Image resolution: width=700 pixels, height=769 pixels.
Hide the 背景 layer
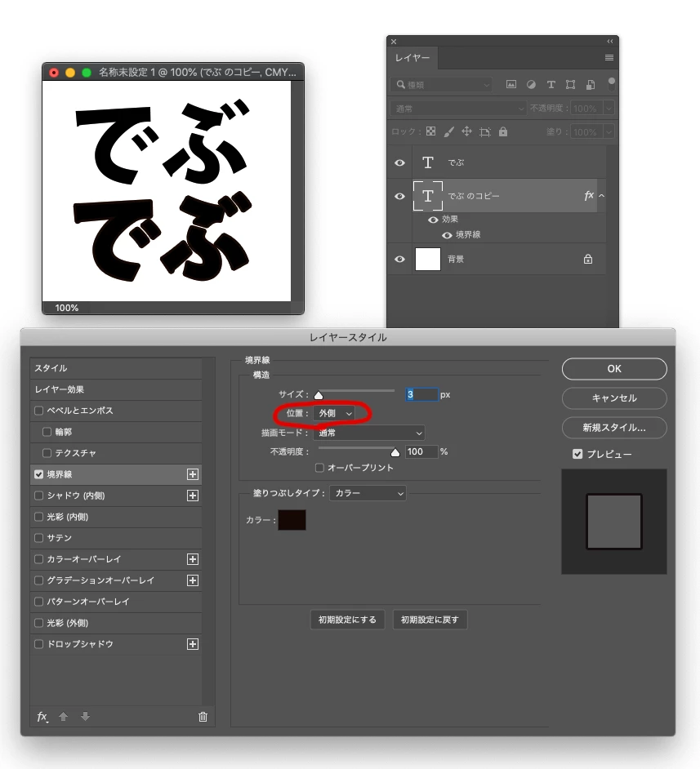[399, 259]
